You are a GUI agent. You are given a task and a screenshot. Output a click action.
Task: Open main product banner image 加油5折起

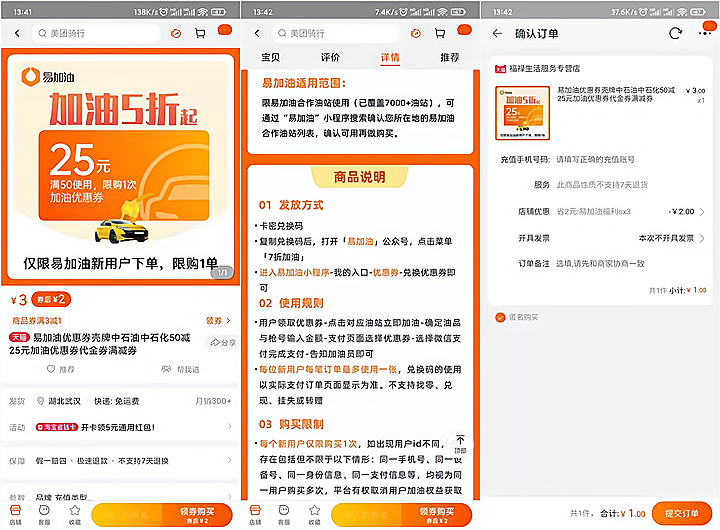point(120,166)
